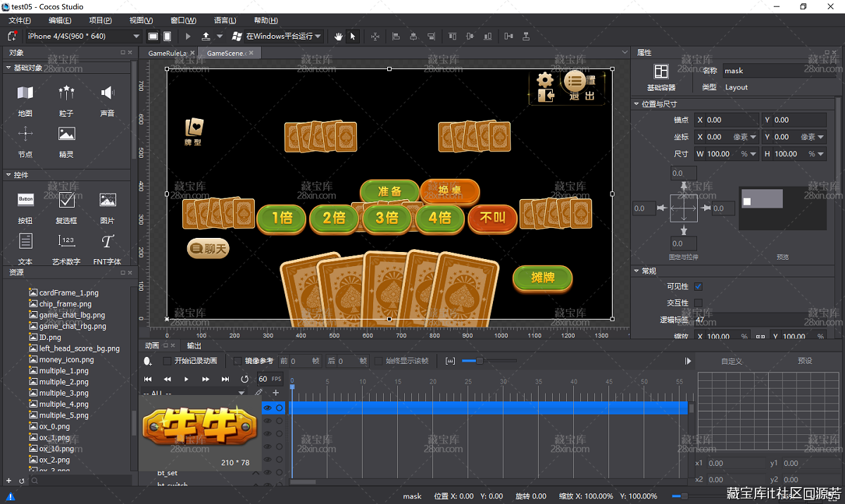Collapse the 位置与尺寸 section
Image resolution: width=845 pixels, height=504 pixels.
pos(637,104)
